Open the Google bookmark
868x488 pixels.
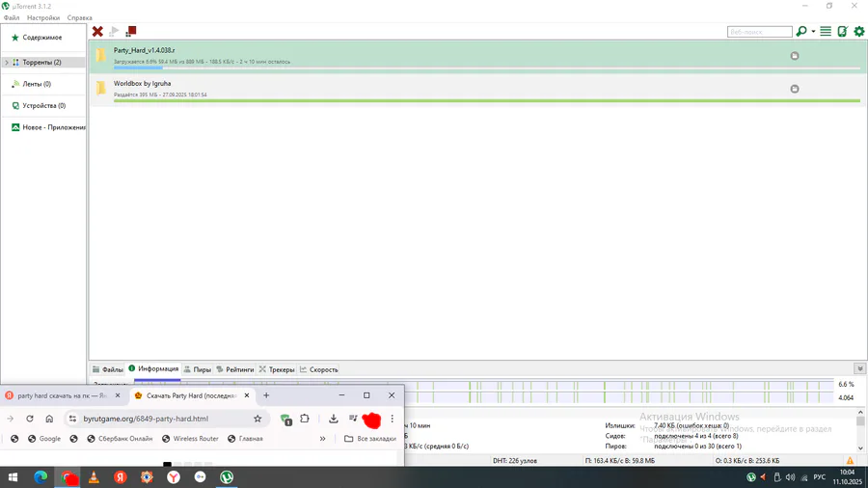(44, 439)
